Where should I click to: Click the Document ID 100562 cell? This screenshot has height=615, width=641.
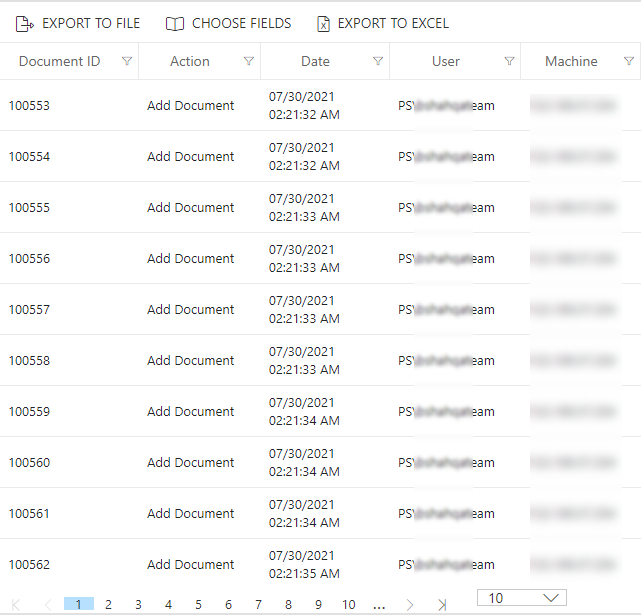[x=30, y=565]
